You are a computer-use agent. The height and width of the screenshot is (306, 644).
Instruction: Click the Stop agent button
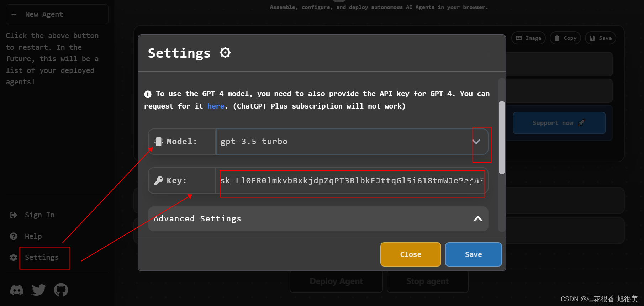427,281
